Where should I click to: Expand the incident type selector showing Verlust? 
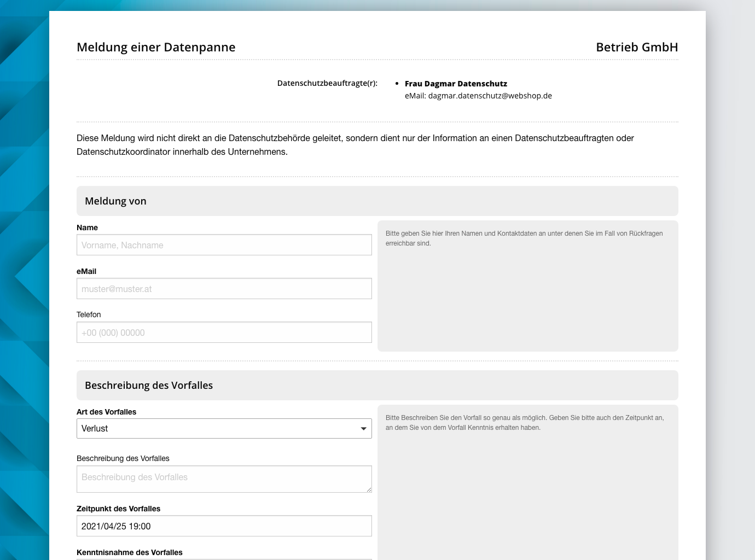click(224, 428)
